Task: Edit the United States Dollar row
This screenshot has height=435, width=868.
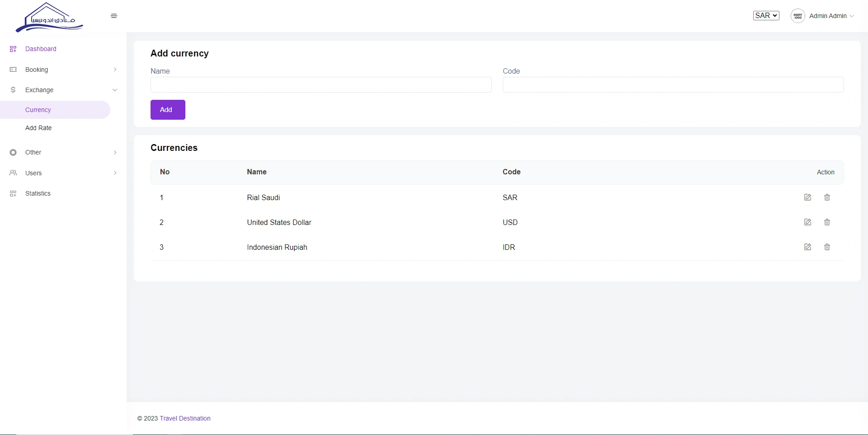Action: click(808, 222)
